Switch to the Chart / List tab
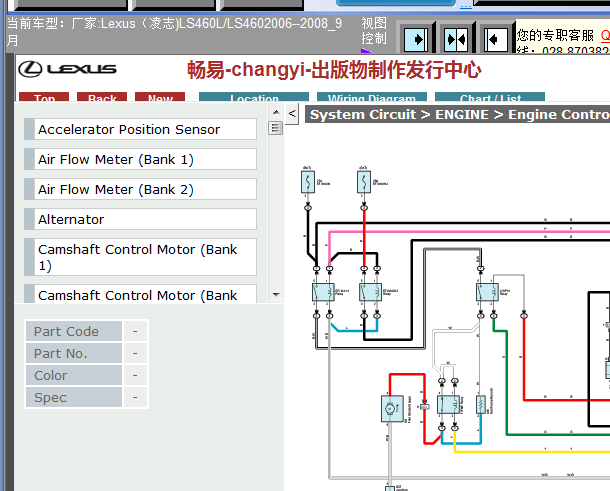The image size is (610, 491). (x=490, y=97)
